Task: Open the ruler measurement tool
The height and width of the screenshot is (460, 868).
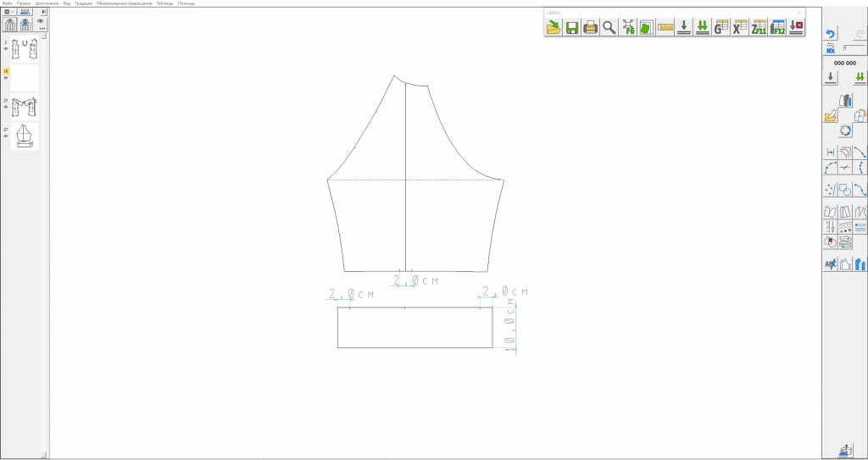Action: coord(665,28)
